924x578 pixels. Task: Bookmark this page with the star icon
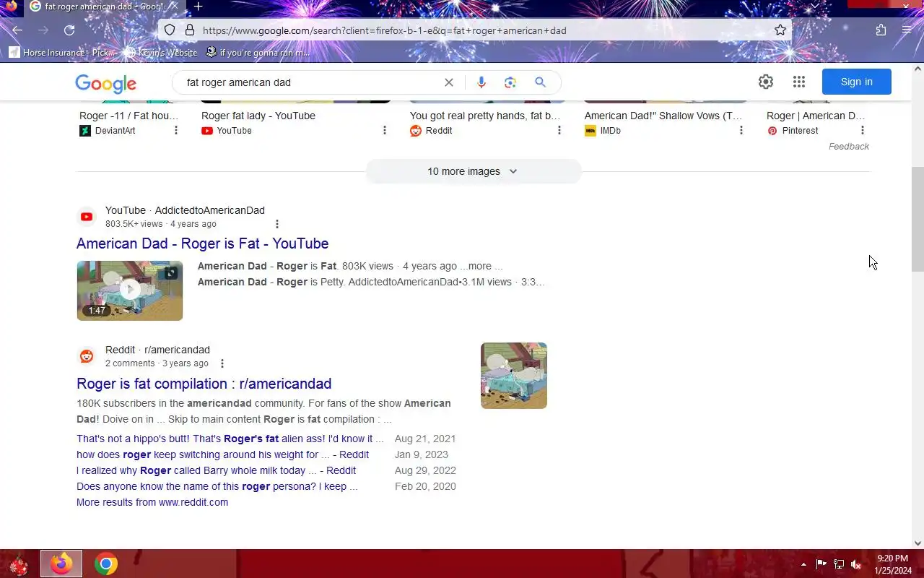point(780,30)
